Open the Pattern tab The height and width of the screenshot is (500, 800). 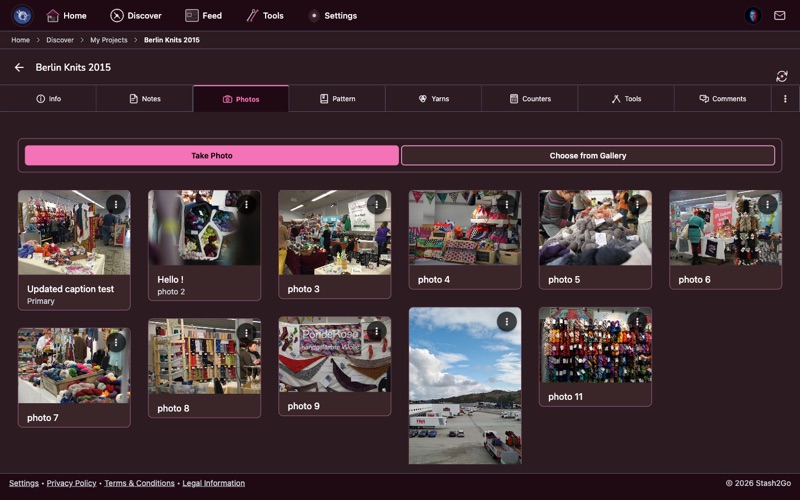point(337,99)
